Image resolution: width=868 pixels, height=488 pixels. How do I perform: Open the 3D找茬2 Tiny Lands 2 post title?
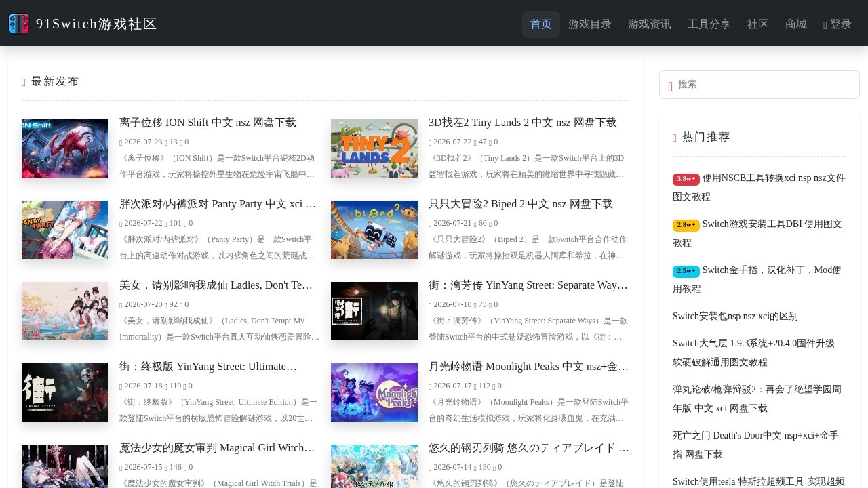coord(523,123)
